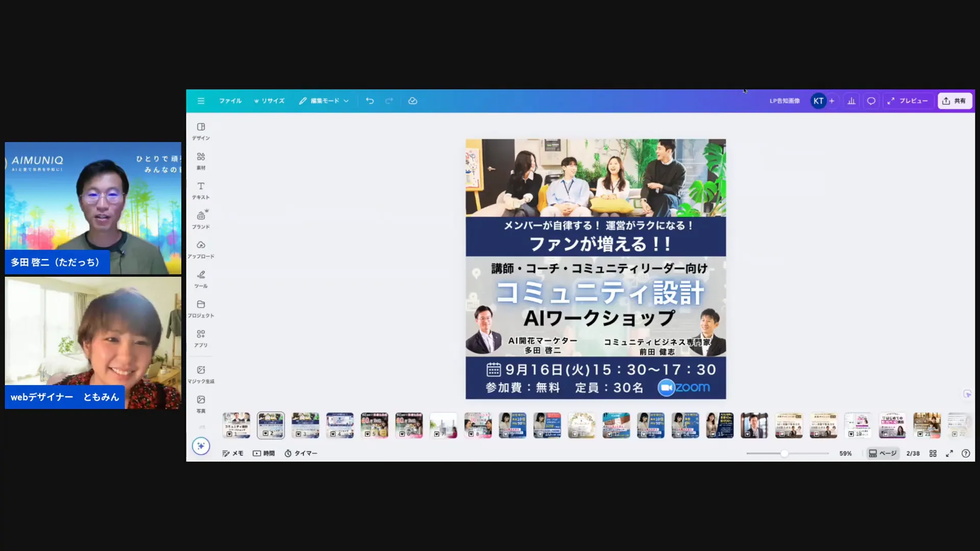Open the テキスト sidebar panel
Viewport: 980px width, 551px height.
(201, 190)
